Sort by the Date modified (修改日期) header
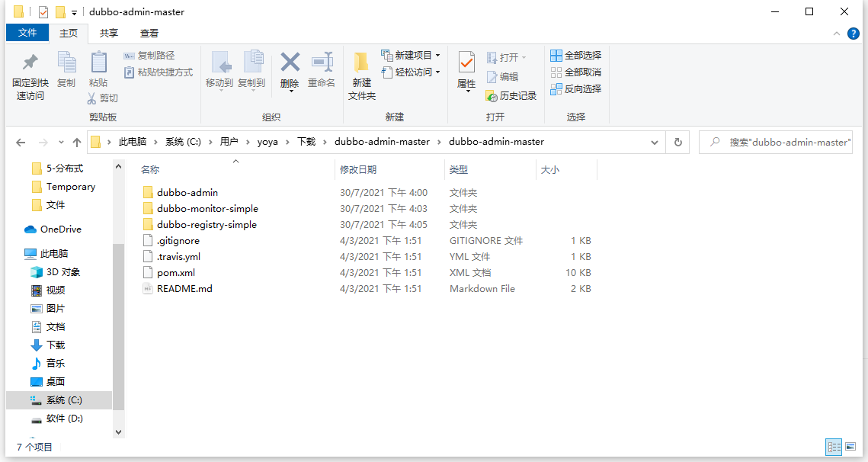The height and width of the screenshot is (462, 868). pyautogui.click(x=358, y=169)
